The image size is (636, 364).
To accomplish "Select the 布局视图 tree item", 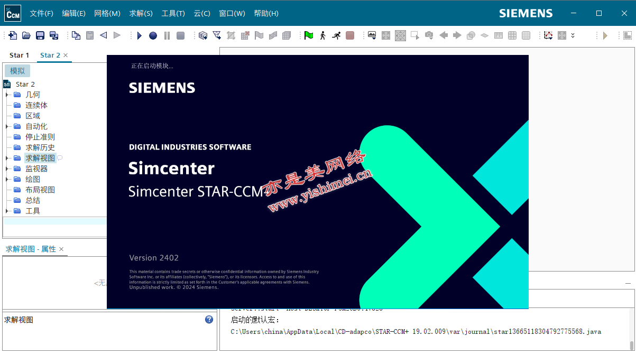I will 40,190.
